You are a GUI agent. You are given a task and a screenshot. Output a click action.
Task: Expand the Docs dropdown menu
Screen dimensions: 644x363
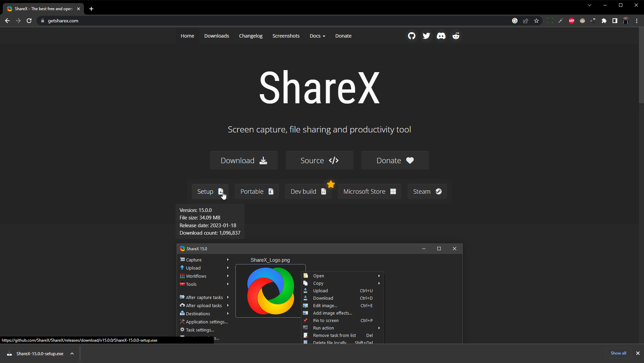pyautogui.click(x=317, y=36)
